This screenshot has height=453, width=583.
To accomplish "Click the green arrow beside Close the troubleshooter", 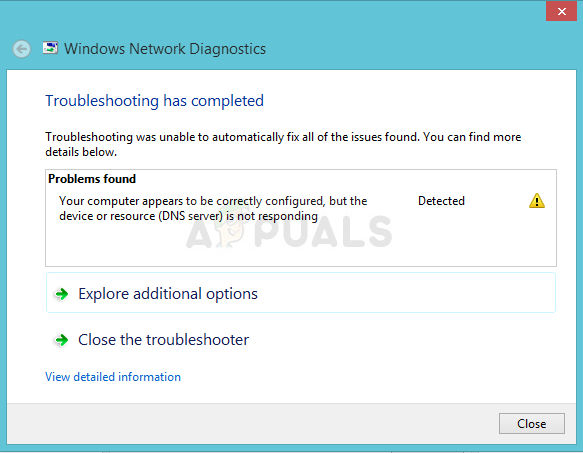I will (x=62, y=340).
